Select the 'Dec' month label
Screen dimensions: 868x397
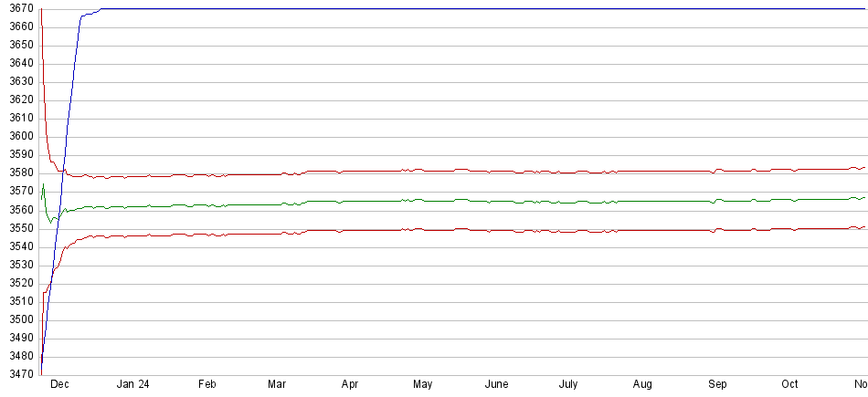[59, 385]
